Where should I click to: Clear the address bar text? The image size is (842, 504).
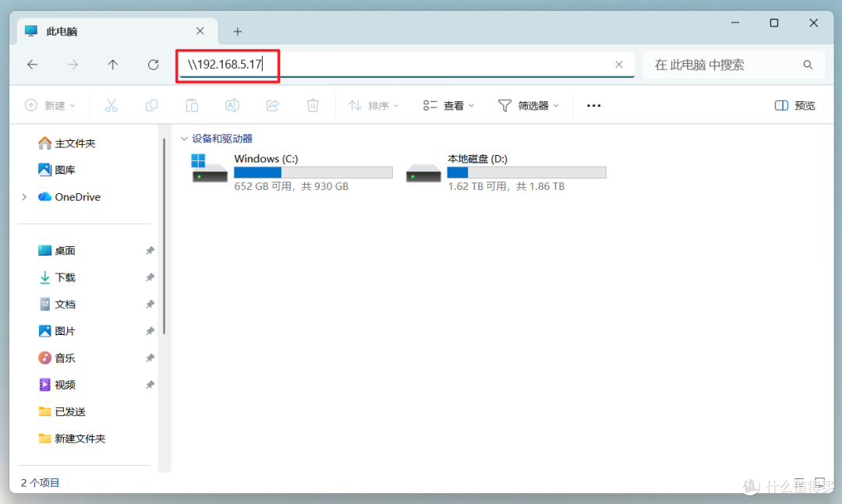[619, 65]
